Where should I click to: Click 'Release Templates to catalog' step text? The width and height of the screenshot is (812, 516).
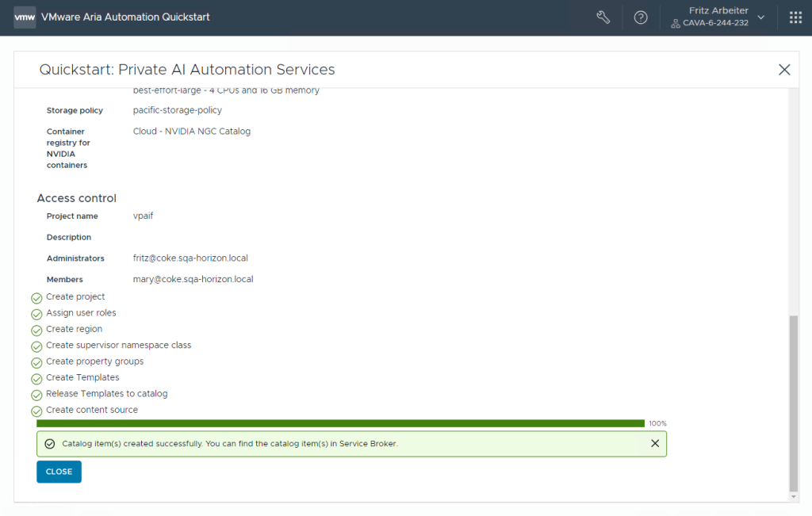[107, 393]
